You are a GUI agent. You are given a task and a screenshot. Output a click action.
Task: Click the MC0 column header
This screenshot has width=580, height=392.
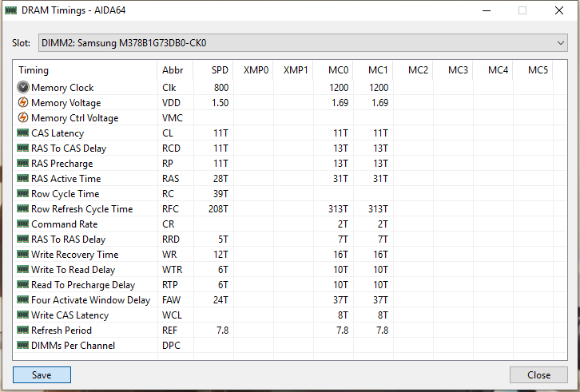coord(333,70)
